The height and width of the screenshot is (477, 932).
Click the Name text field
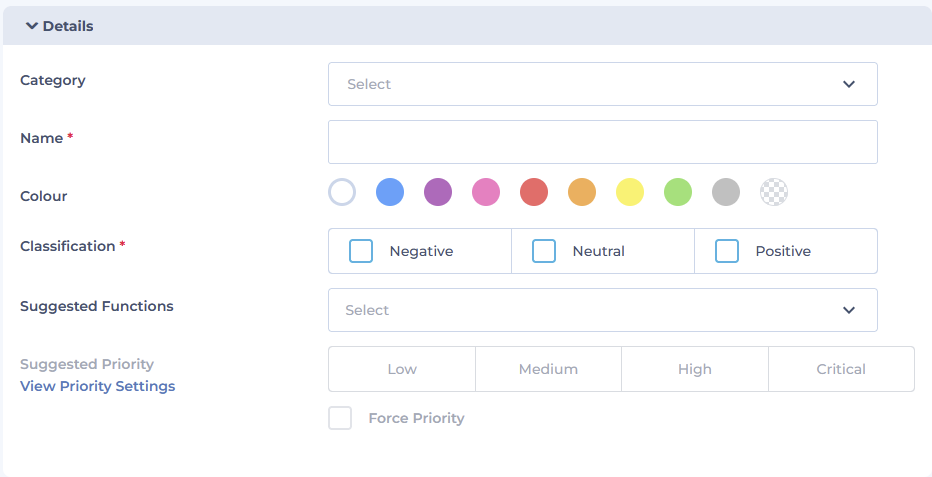pos(603,142)
